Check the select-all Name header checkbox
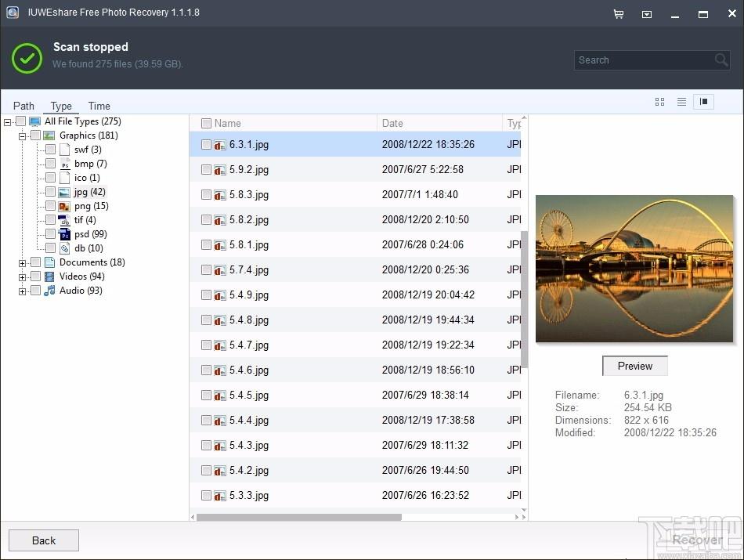 pyautogui.click(x=206, y=124)
